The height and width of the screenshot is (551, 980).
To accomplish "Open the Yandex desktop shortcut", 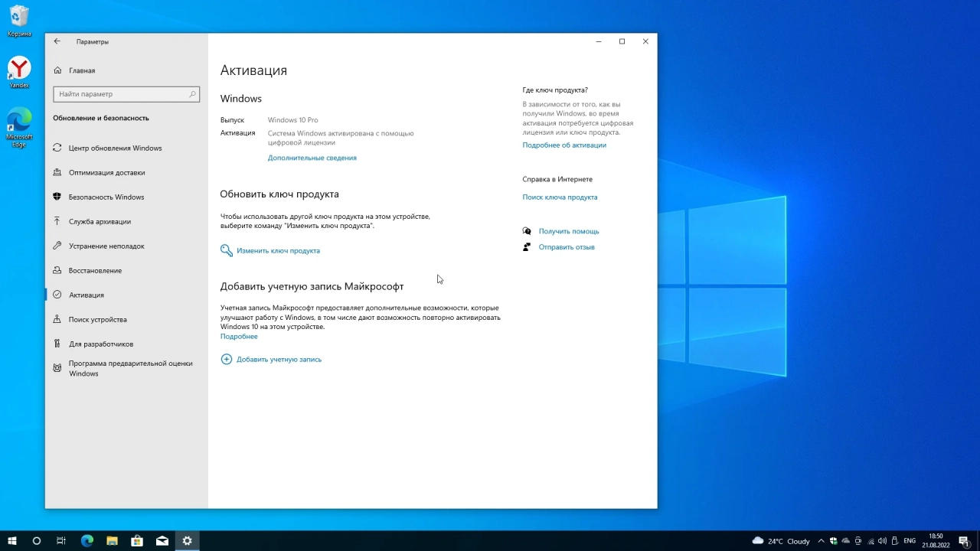I will coord(19,73).
